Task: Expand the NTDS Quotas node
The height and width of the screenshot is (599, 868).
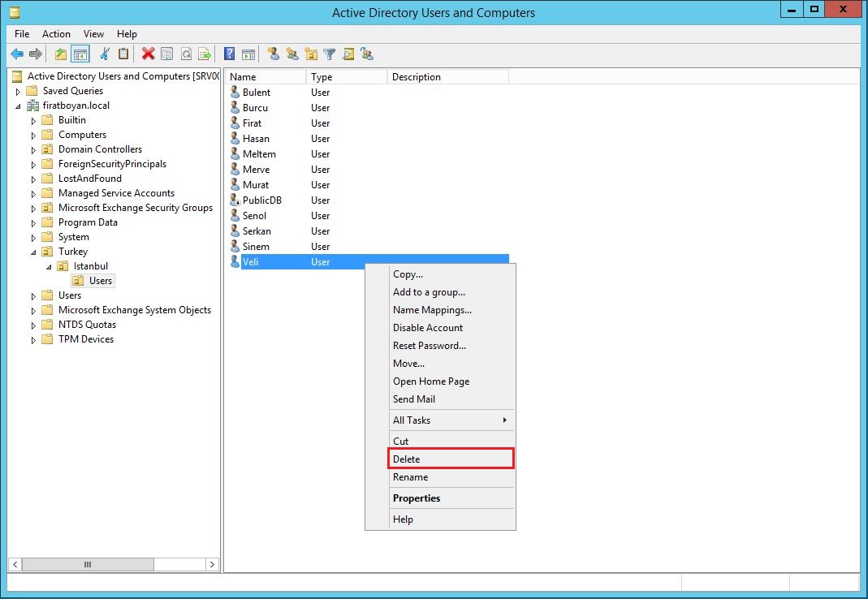Action: 33,325
